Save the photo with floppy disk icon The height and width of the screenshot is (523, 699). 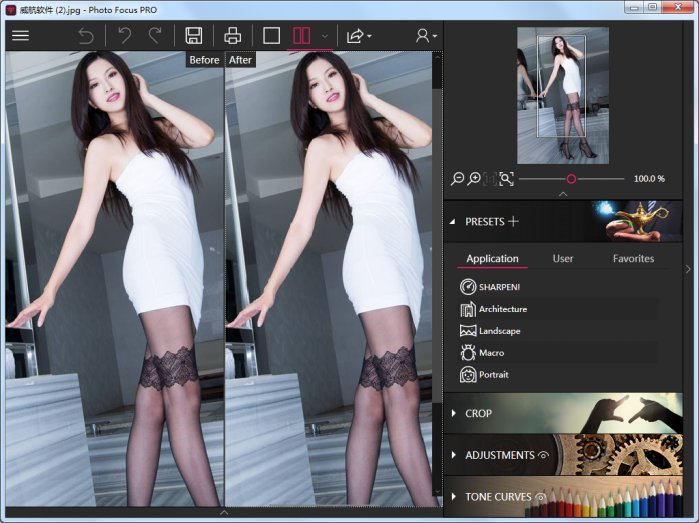click(193, 36)
